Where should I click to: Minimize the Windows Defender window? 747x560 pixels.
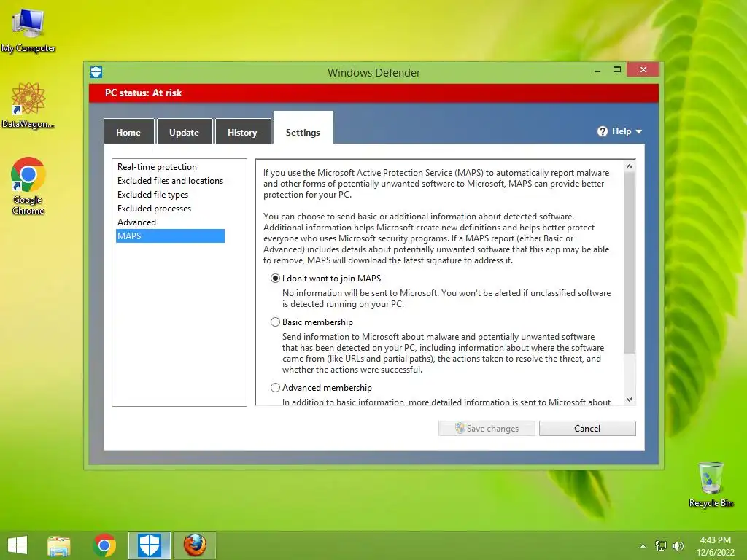[597, 70]
